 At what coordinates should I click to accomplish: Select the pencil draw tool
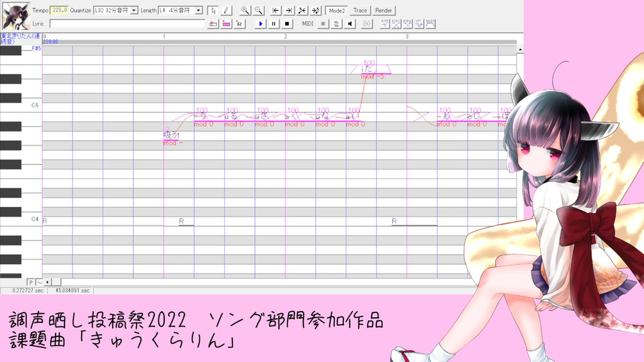(x=226, y=10)
